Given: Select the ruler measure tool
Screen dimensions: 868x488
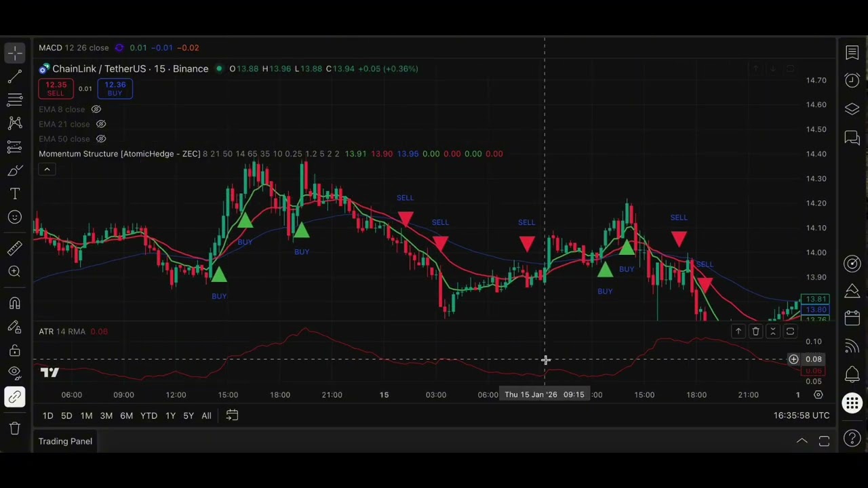Looking at the screenshot, I should (15, 248).
